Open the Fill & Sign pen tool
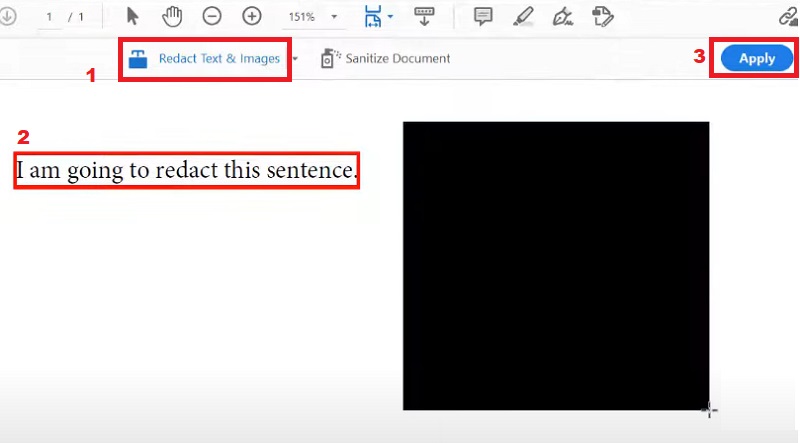Screen dimensions: 800x443 pyautogui.click(x=563, y=16)
